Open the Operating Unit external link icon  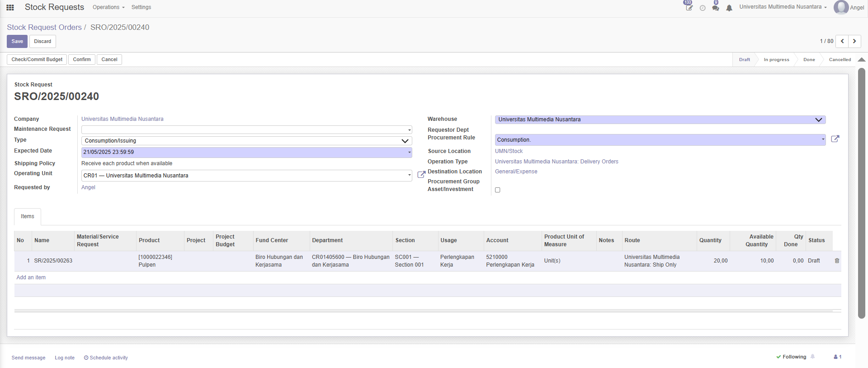[421, 175]
